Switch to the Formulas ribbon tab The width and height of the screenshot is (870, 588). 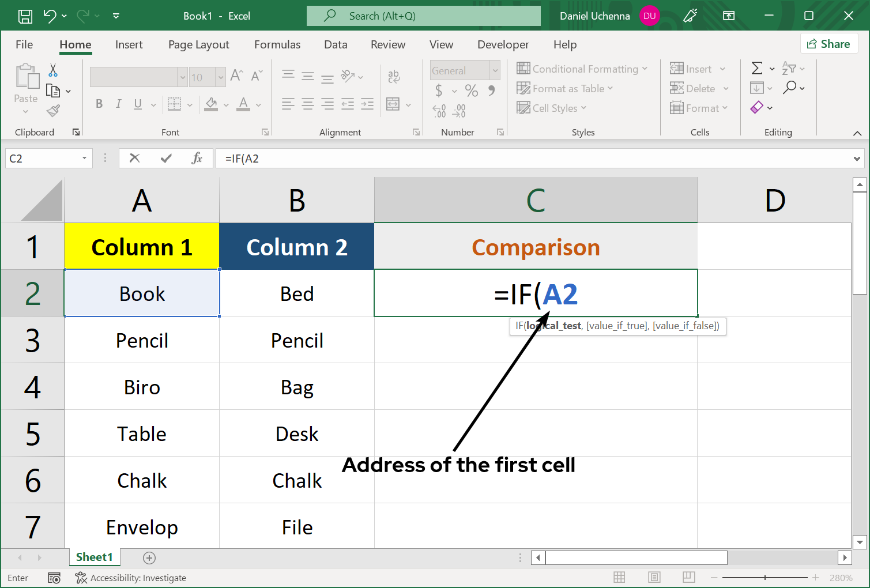(277, 44)
